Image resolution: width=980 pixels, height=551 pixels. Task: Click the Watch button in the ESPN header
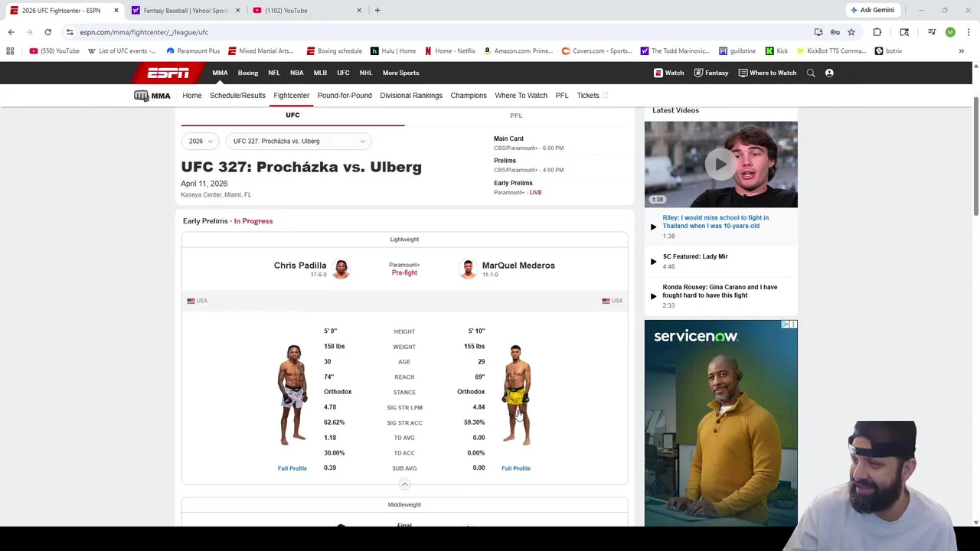[669, 73]
